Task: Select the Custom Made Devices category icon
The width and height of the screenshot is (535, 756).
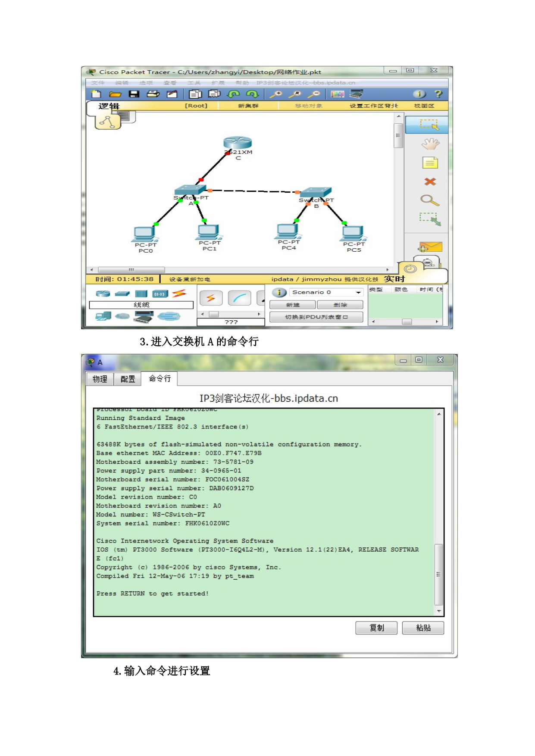Action: [x=144, y=317]
